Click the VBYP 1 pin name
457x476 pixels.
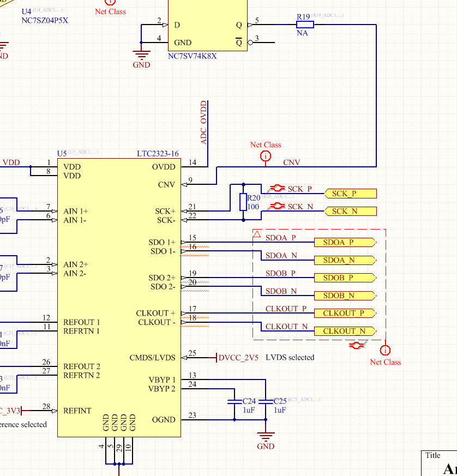point(162,380)
